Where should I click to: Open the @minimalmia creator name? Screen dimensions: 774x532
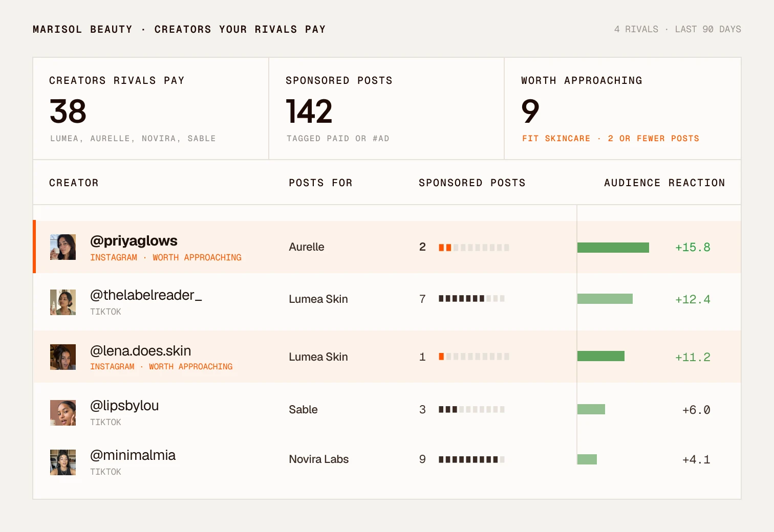tap(133, 455)
